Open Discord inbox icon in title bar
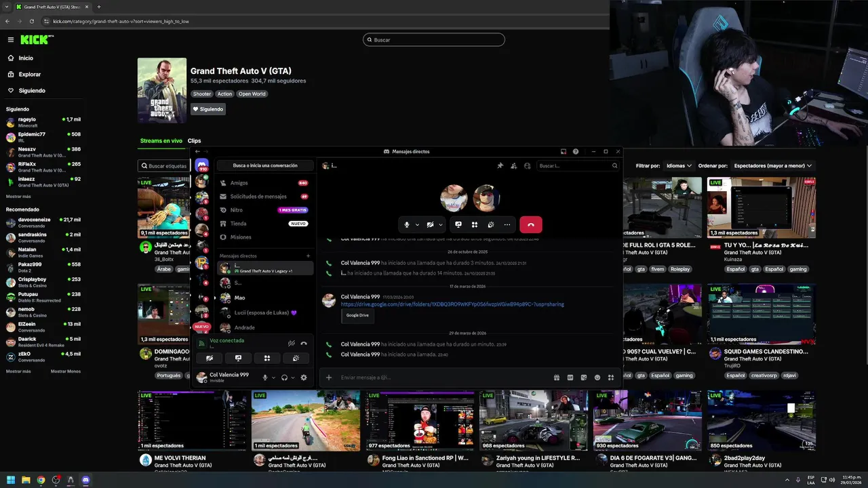The height and width of the screenshot is (488, 868). click(x=563, y=152)
